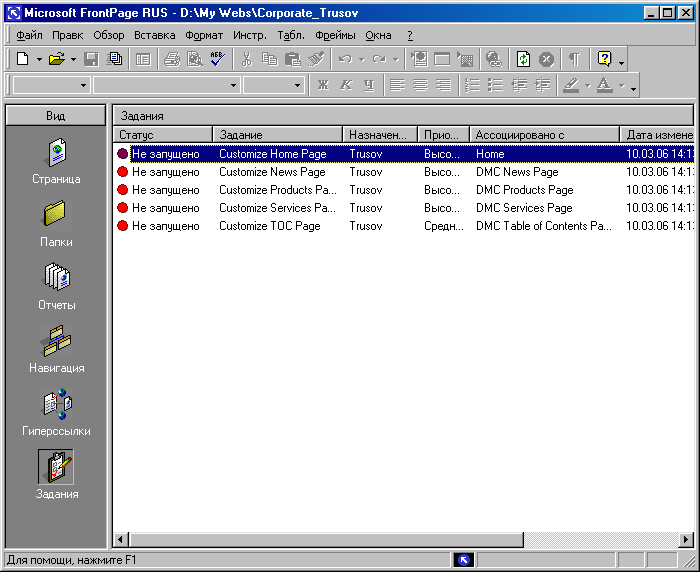Open the Файл menu

click(x=29, y=35)
